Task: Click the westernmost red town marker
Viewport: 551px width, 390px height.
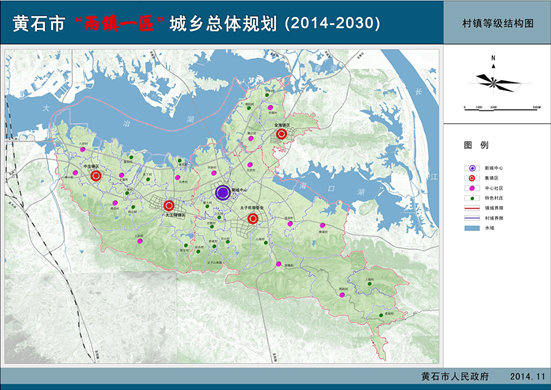Action: pyautogui.click(x=96, y=176)
